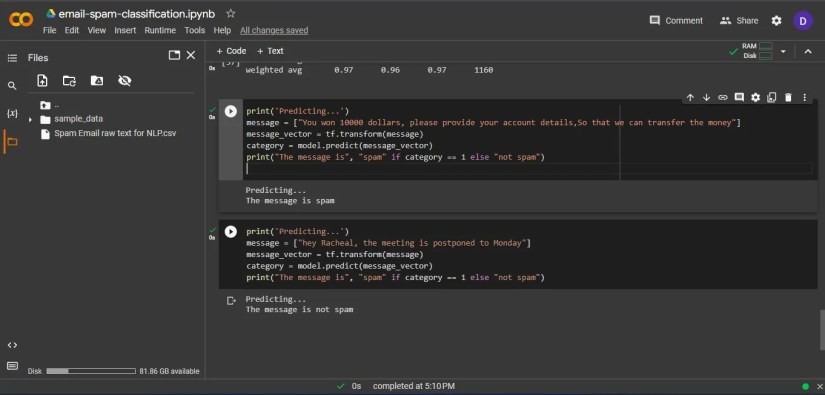Image resolution: width=825 pixels, height=395 pixels.
Task: Click the notebook title email-spam-classification.ipynb
Action: click(x=137, y=14)
